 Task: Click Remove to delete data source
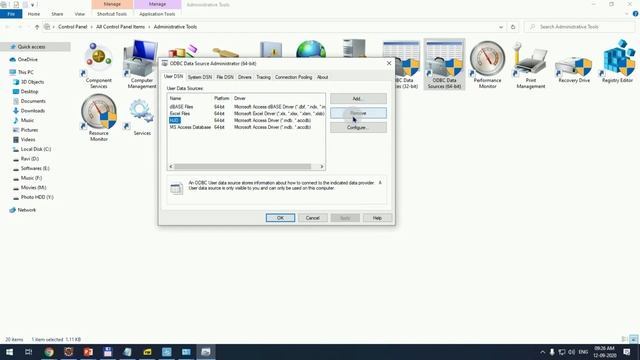point(358,113)
